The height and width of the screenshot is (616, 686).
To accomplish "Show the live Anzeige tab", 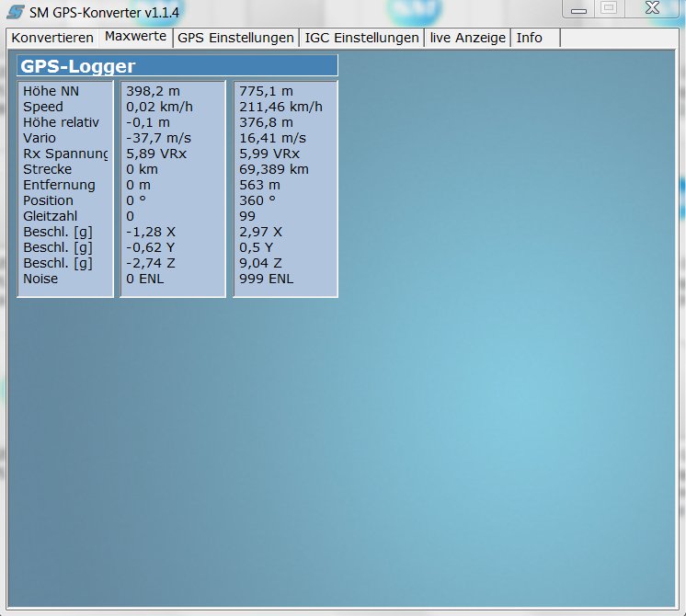I will [467, 38].
